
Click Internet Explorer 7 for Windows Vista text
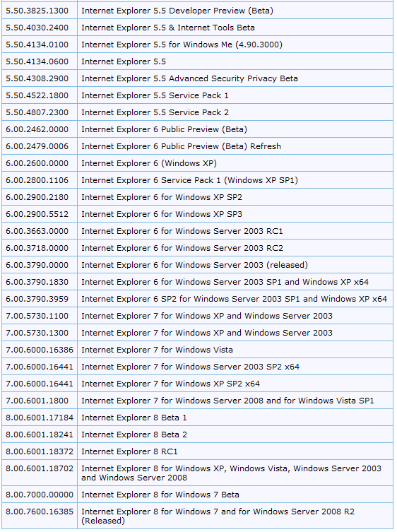[157, 350]
